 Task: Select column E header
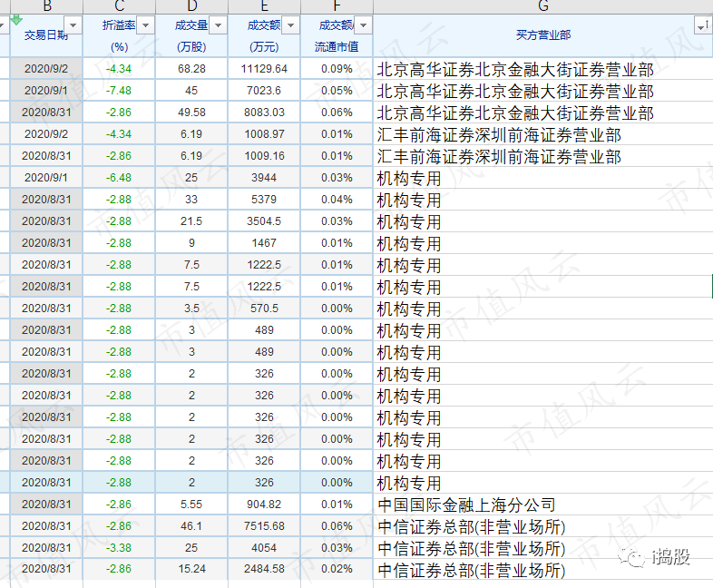tap(264, 6)
